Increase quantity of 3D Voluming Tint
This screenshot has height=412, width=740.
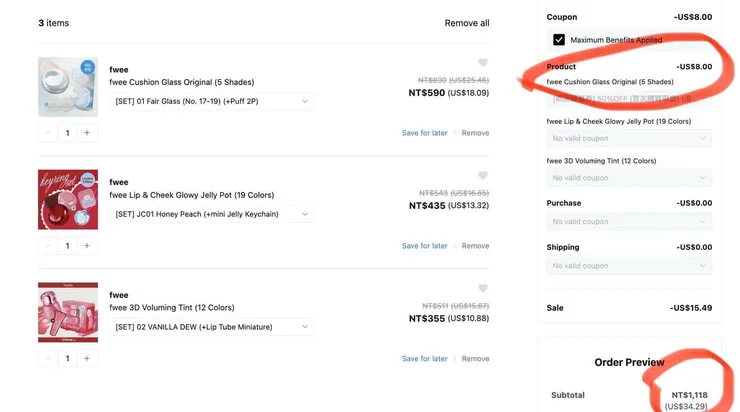(x=87, y=359)
